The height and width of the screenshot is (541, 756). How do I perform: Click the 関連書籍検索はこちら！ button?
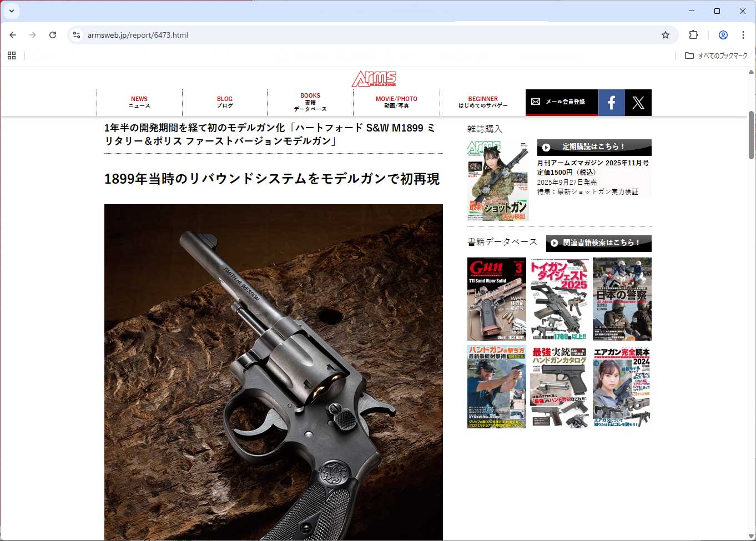[x=598, y=243]
